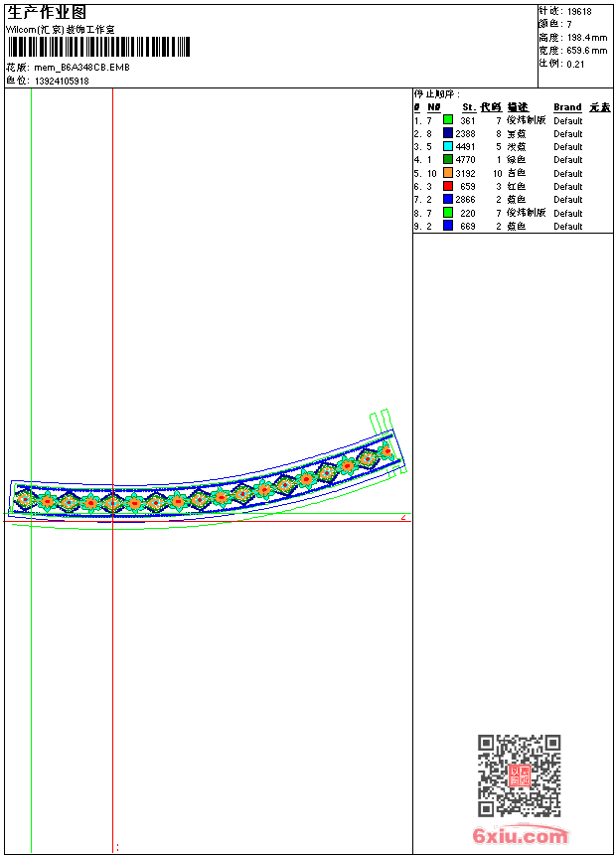Click stitch count 361 in row 1
The image size is (616, 855).
pos(468,121)
